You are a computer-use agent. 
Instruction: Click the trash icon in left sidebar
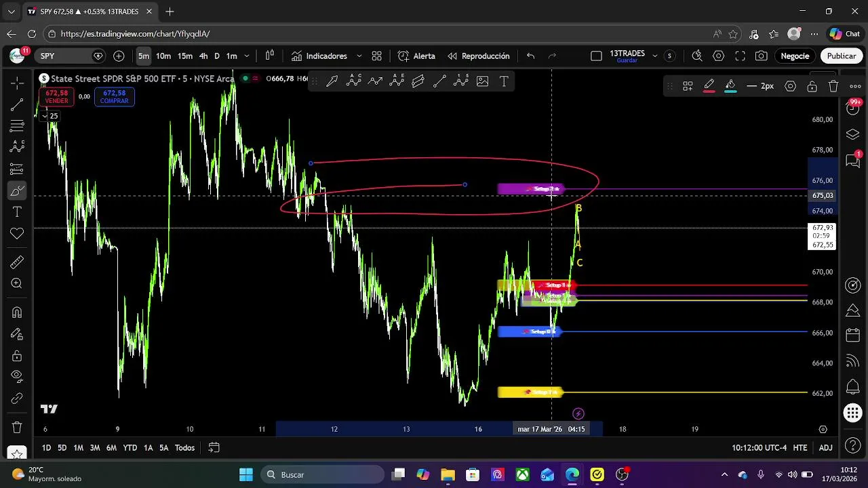(17, 428)
